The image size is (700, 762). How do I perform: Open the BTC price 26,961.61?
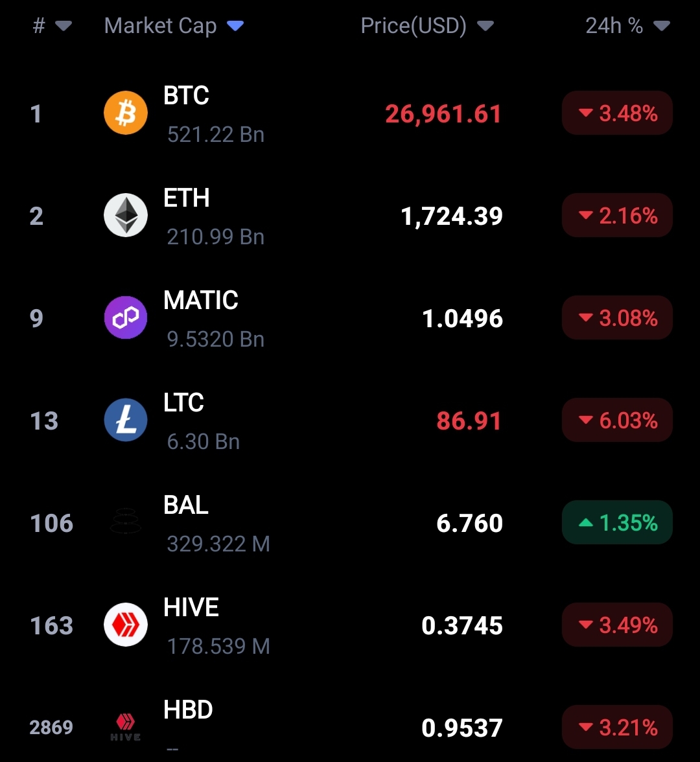[x=443, y=114]
